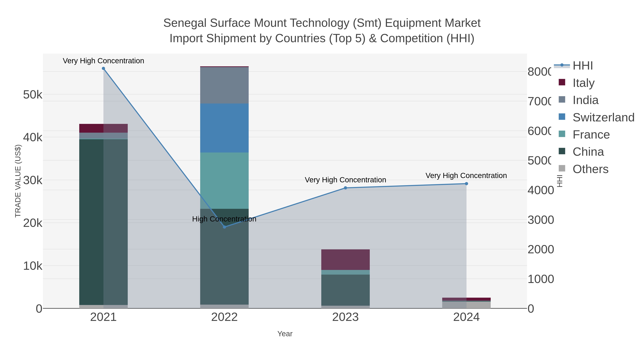Click the 2022 x-axis label

pyautogui.click(x=225, y=317)
